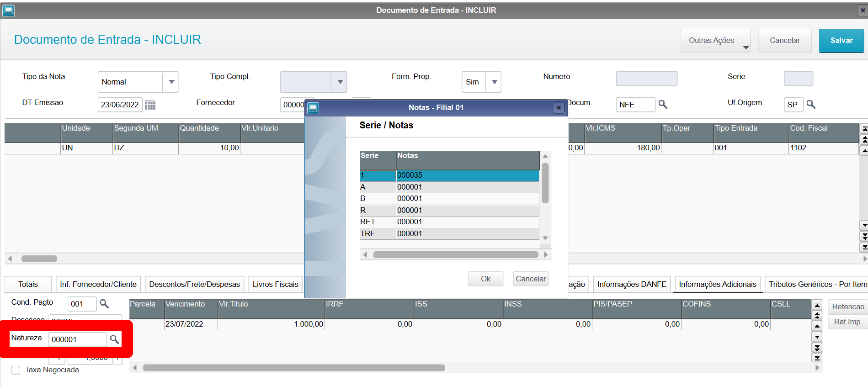Click the Natureza field with 000001
Screen dimensions: 868x386
[x=78, y=339]
